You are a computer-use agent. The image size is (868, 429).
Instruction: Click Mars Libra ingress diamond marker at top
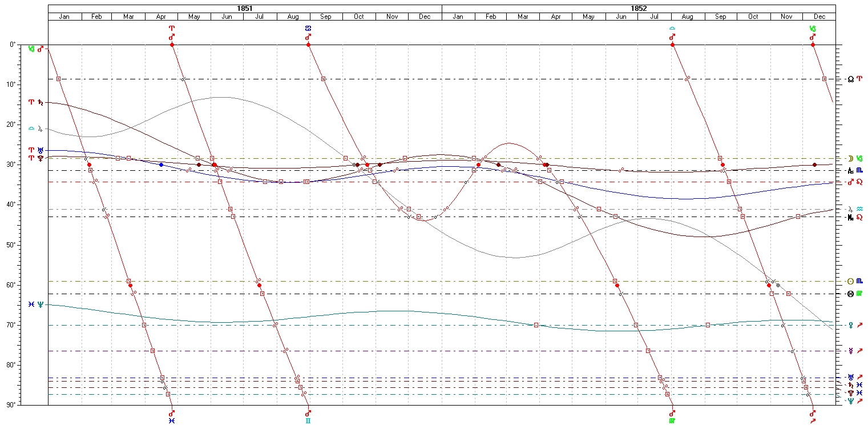[x=672, y=45]
